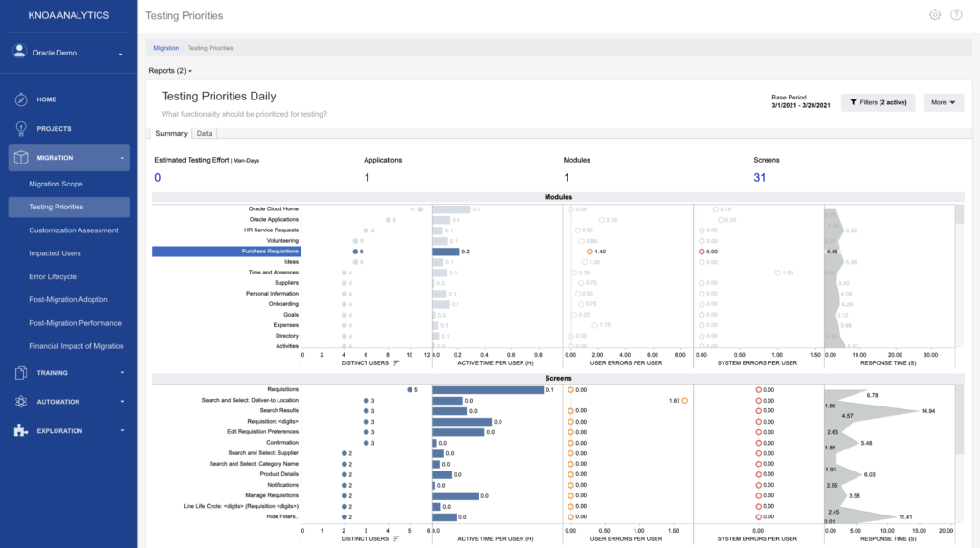Open the More dropdown button
The image size is (980, 548).
coord(943,102)
